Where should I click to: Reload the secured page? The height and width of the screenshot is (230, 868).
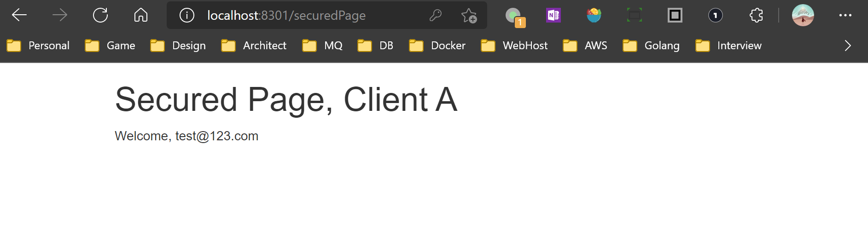coord(100,15)
